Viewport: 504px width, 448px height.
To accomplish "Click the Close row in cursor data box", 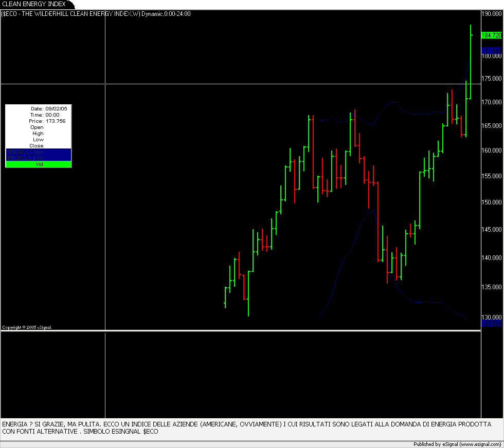I will tap(37, 146).
